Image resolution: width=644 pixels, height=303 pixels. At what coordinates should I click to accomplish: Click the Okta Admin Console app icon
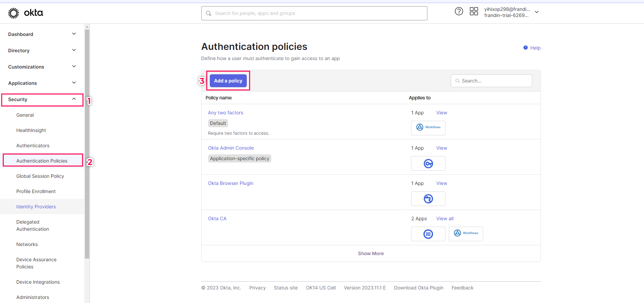click(428, 164)
